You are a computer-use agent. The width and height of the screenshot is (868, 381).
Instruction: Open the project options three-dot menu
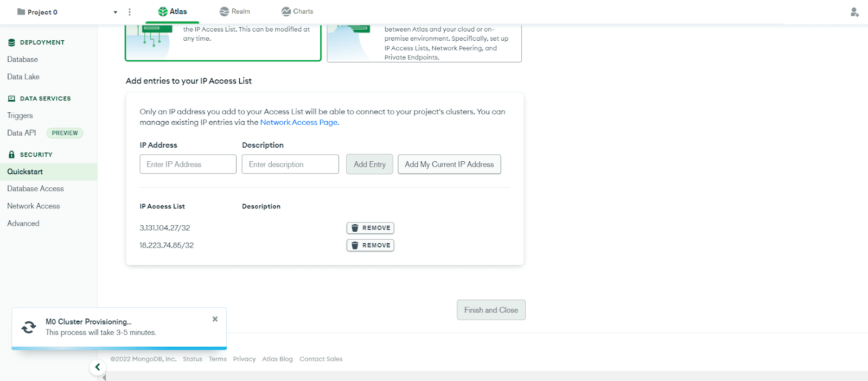[129, 12]
